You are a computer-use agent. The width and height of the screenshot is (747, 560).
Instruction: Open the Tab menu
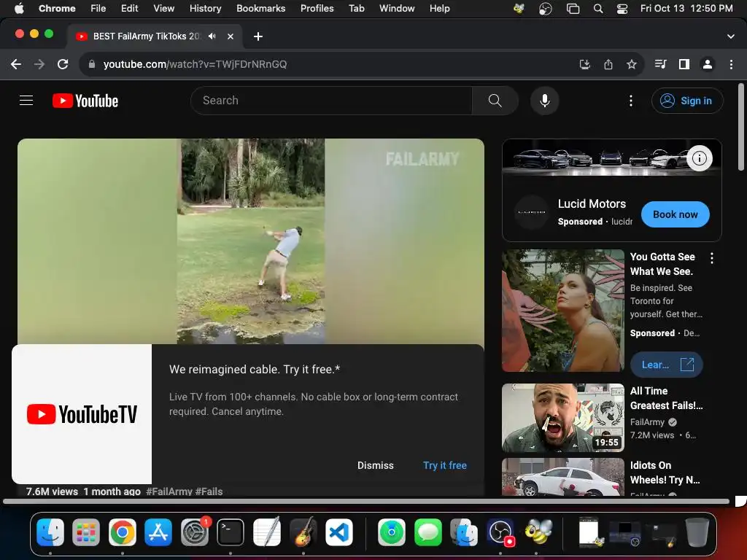click(356, 8)
